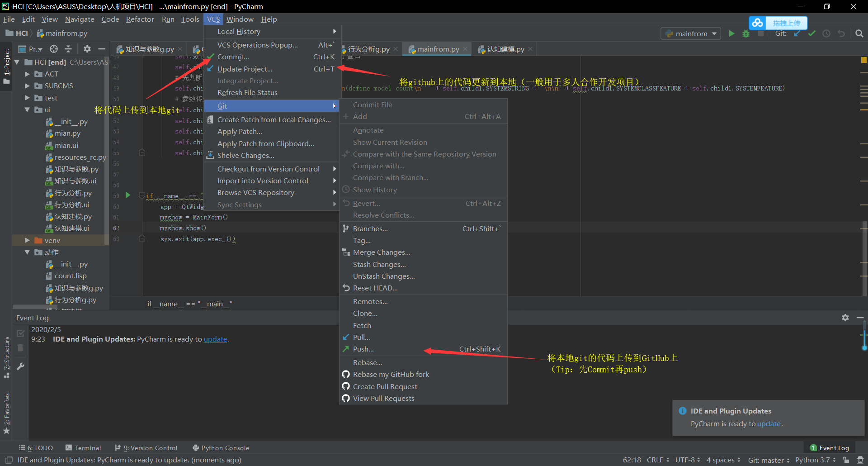Viewport: 868px width, 466px height.
Task: Collapse the 动作 folder
Action: 27,252
